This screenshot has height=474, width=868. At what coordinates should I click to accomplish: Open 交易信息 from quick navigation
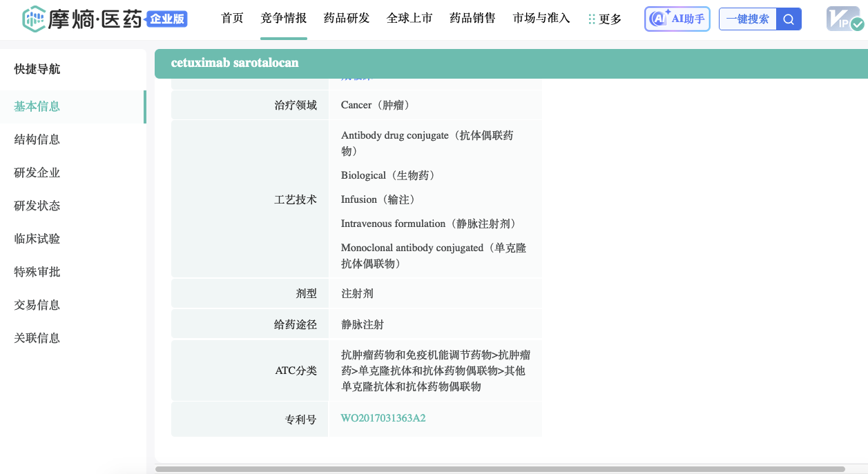(37, 305)
